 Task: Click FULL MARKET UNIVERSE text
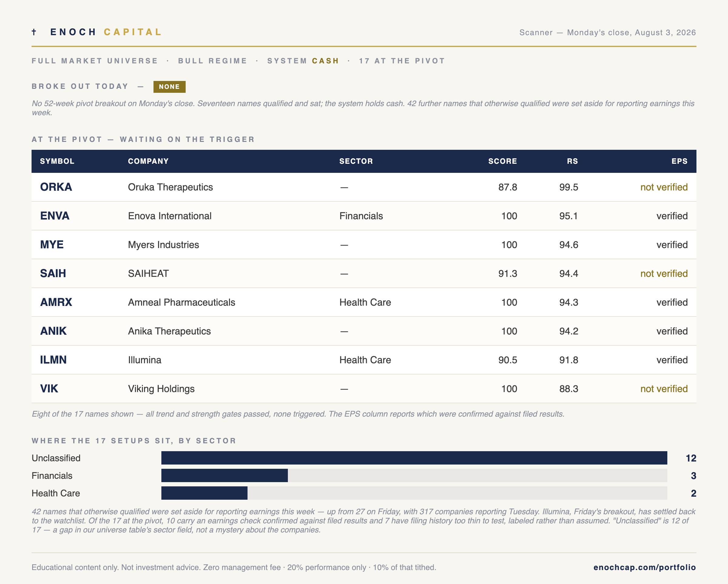(x=95, y=61)
